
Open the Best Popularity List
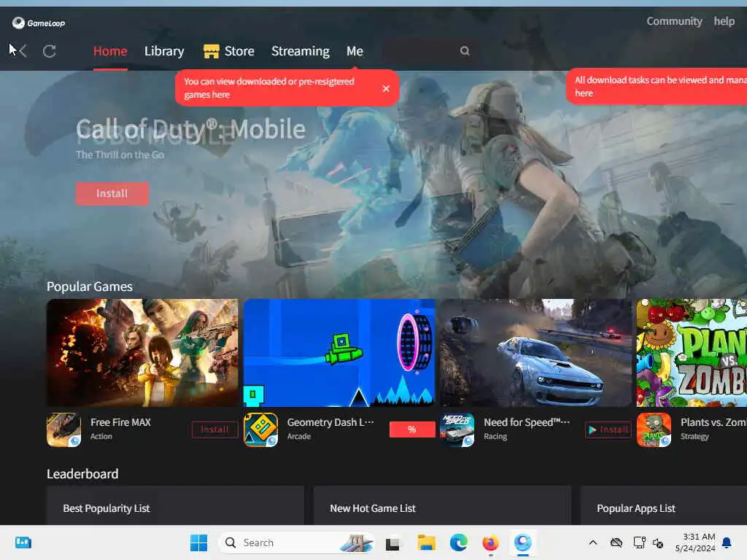[x=107, y=508]
